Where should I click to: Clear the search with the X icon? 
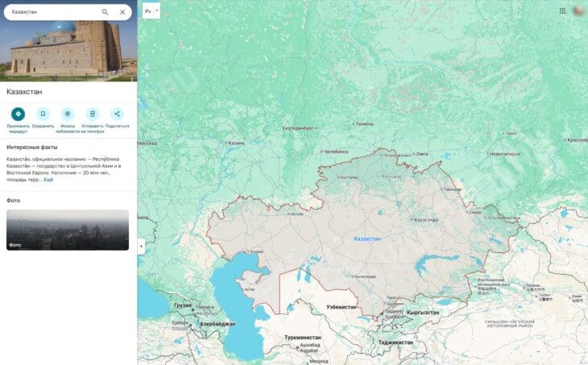[122, 12]
